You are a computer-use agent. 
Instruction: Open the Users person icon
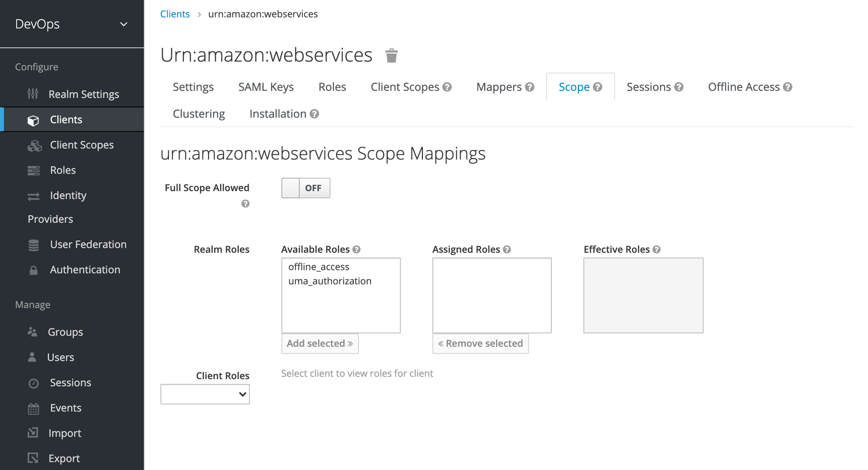coord(32,357)
